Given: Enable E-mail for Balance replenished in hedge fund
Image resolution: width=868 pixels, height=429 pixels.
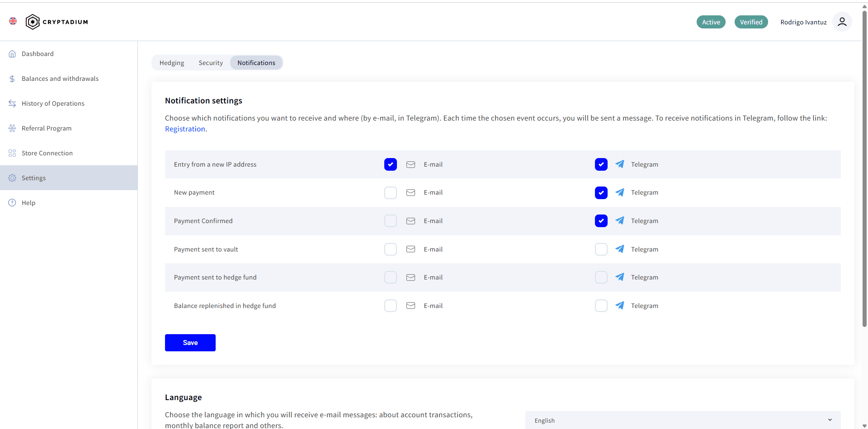Looking at the screenshot, I should (x=391, y=306).
